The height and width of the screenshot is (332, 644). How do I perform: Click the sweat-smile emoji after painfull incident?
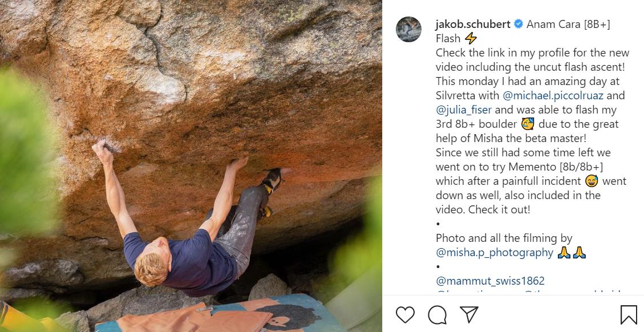[592, 181]
